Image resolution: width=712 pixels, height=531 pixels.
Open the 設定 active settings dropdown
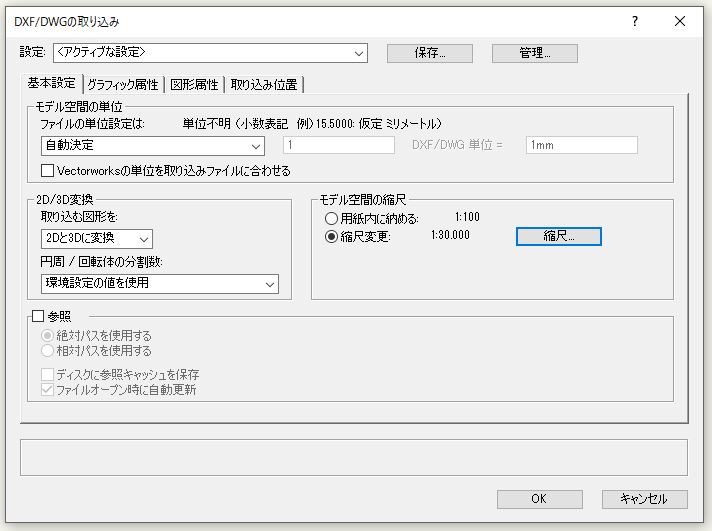pyautogui.click(x=210, y=53)
